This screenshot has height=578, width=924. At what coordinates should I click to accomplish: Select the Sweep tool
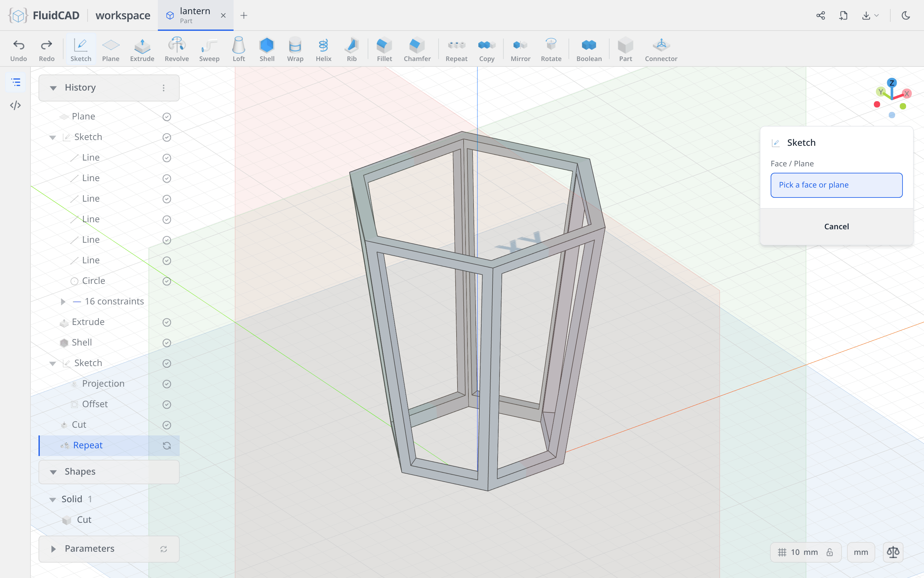209,50
